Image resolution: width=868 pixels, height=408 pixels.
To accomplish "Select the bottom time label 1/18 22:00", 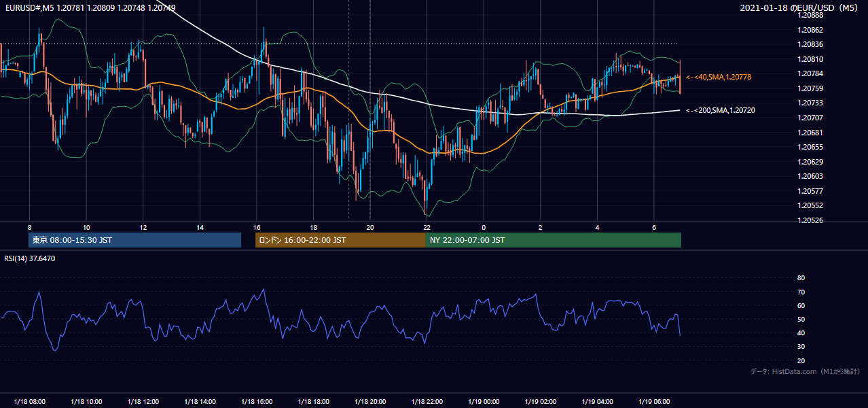I will click(427, 402).
